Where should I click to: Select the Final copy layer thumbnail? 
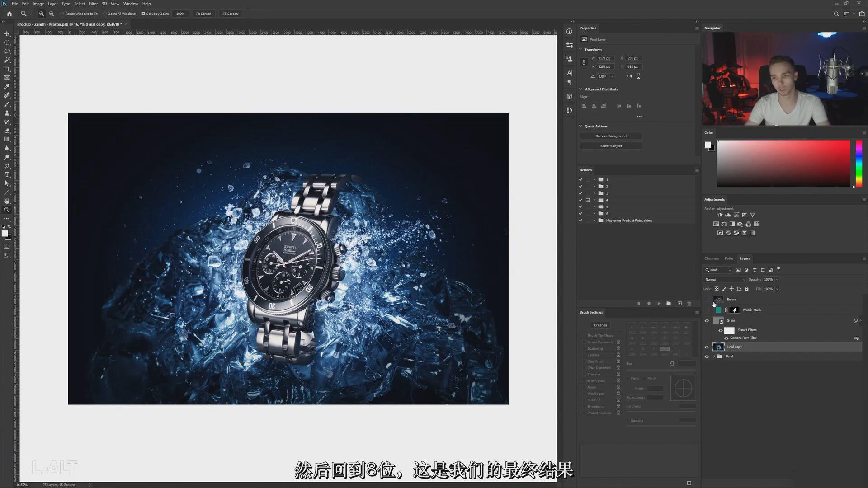[x=718, y=347]
